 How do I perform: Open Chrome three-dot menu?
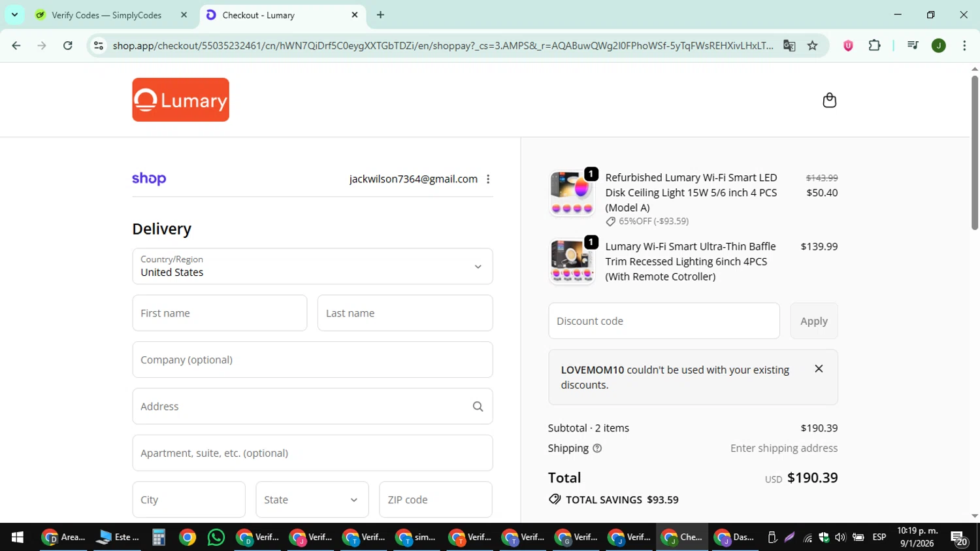click(964, 46)
